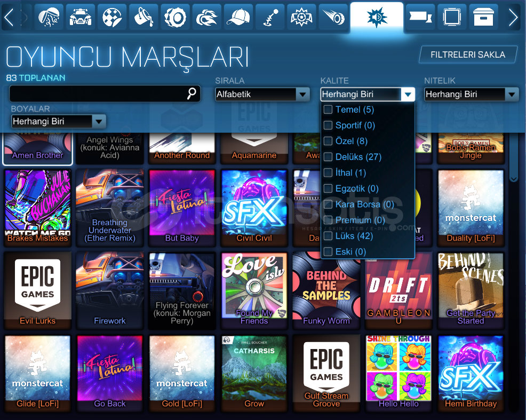Select the Aquamarine anthem
The width and height of the screenshot is (526, 420).
(254, 148)
